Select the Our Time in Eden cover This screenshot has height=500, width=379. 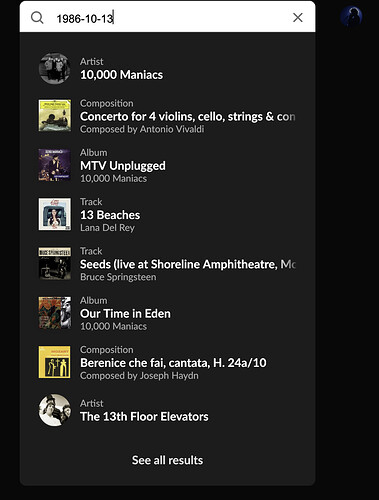(55, 313)
